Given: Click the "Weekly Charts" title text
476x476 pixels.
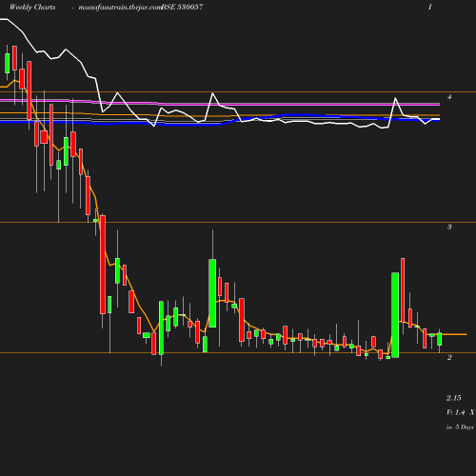Looking at the screenshot, I should tap(32, 7).
